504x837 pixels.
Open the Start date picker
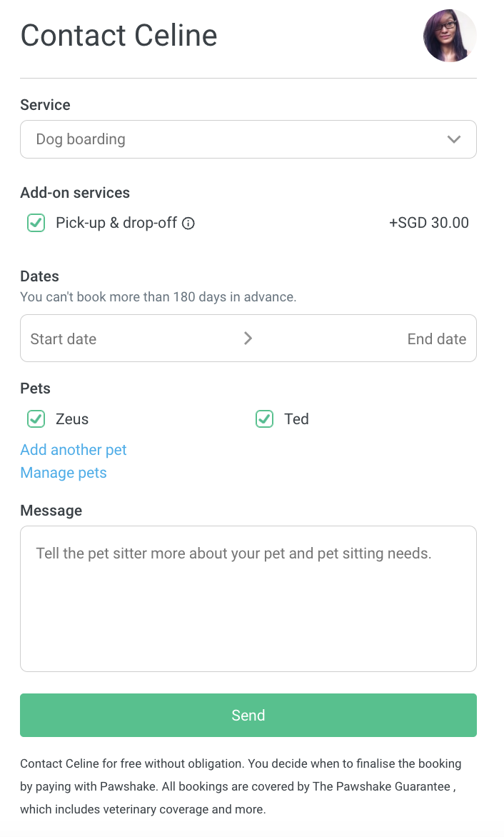click(x=64, y=339)
